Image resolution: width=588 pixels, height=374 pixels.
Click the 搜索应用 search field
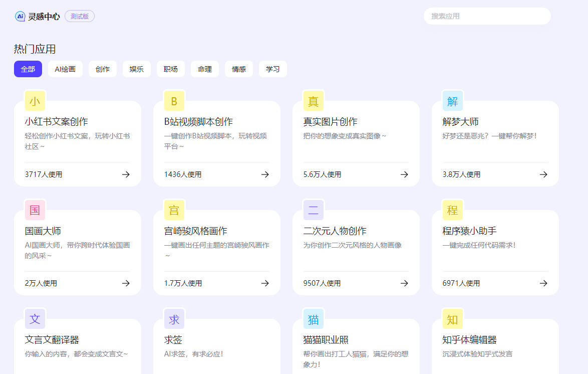click(487, 16)
